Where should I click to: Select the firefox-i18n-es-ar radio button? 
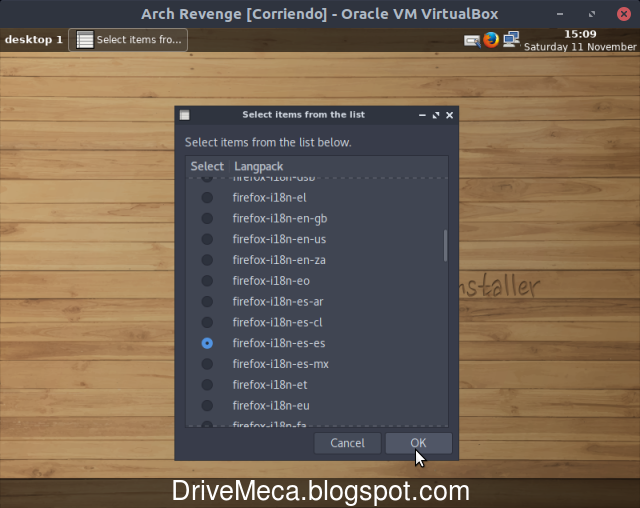[207, 302]
